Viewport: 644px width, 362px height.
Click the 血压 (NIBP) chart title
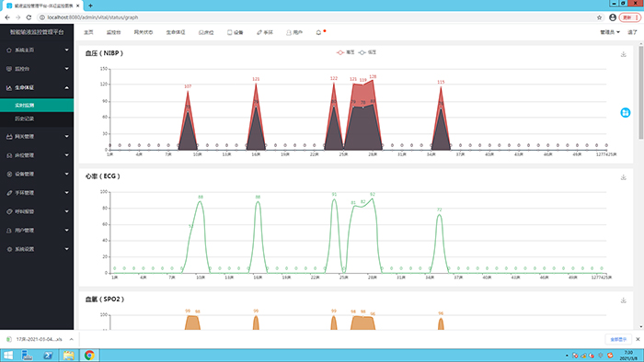(x=104, y=53)
